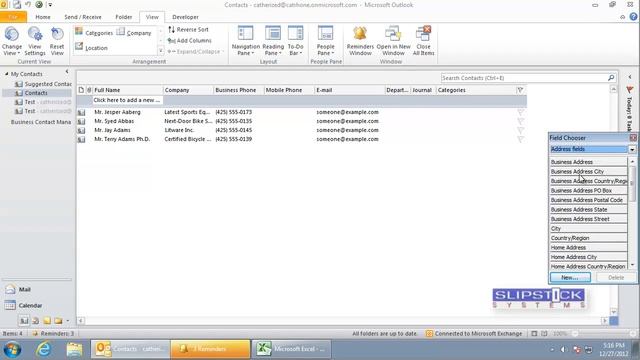Click the flag status column header
Viewport: 640px width, 360px height.
[520, 90]
